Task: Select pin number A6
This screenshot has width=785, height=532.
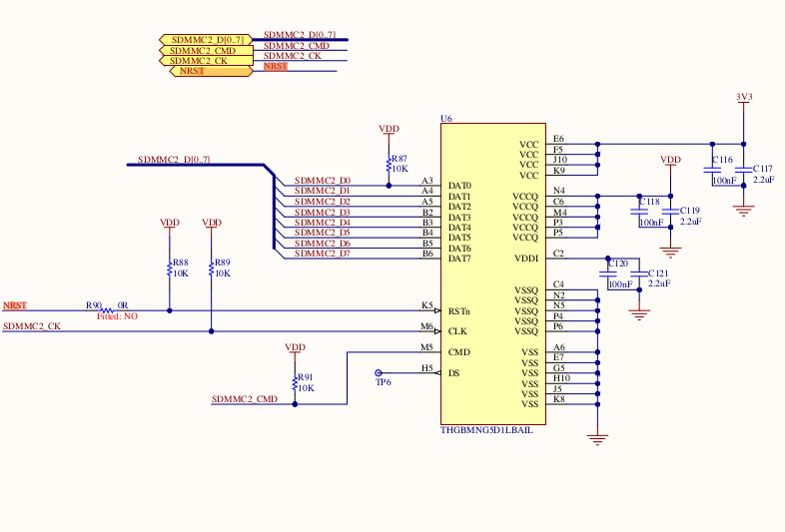Action: coord(559,346)
